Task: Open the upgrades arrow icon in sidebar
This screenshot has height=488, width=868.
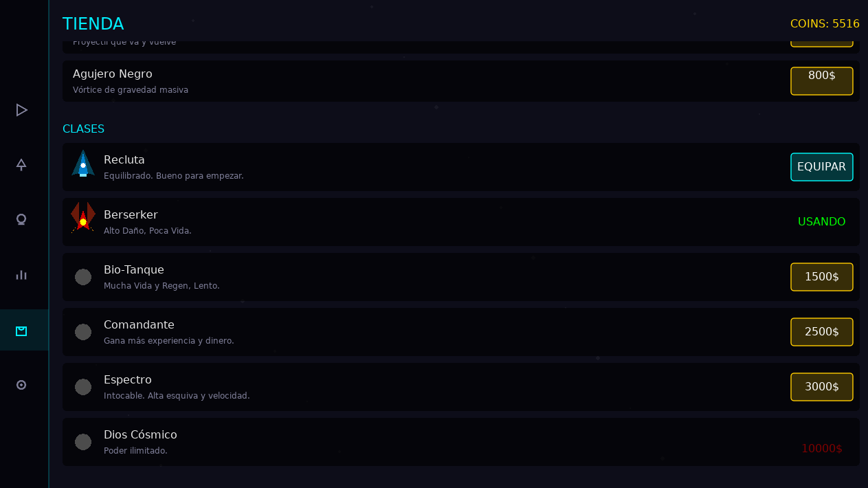Action: click(21, 165)
